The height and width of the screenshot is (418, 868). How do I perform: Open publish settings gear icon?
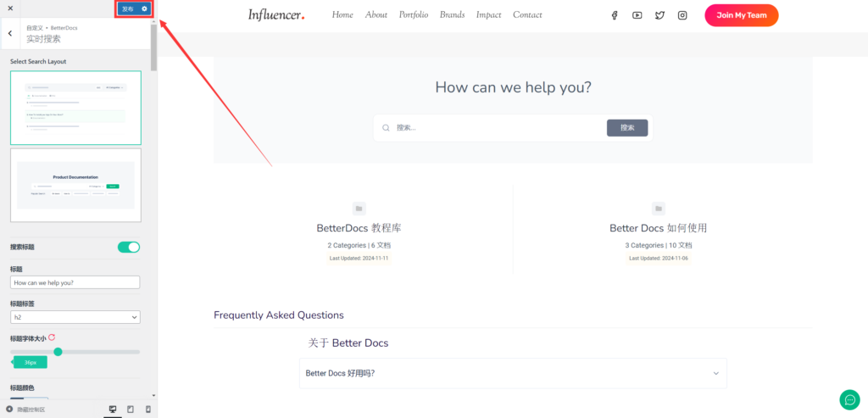pyautogui.click(x=144, y=8)
